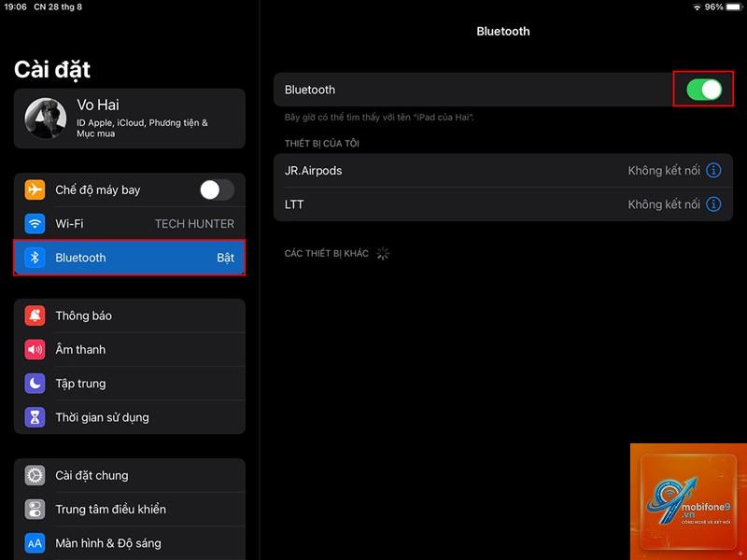This screenshot has height=560, width=747.
Task: Tap the airplane mode orange icon
Action: click(x=35, y=189)
